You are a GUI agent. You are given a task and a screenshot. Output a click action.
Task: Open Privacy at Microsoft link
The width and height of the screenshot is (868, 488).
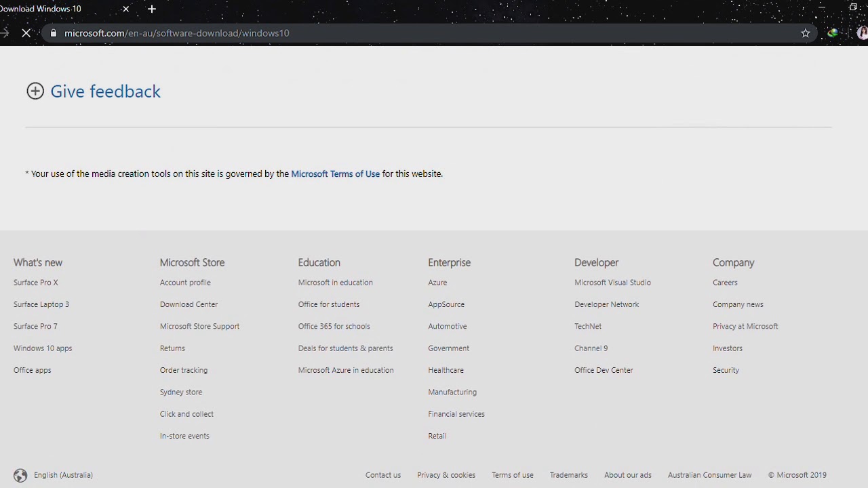click(x=745, y=326)
